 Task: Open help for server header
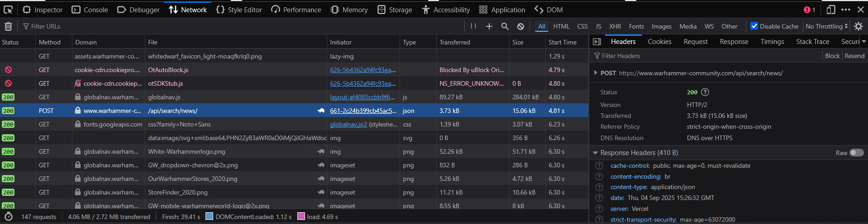[x=599, y=209]
